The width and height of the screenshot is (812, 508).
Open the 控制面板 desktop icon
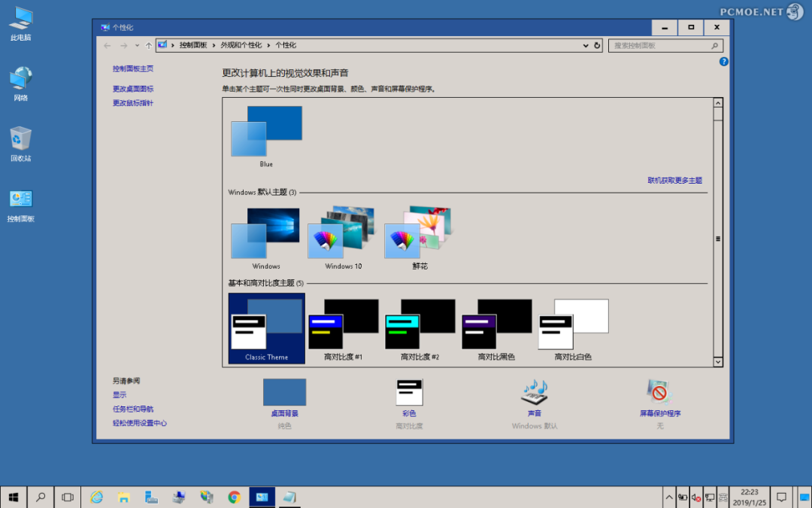tap(20, 200)
